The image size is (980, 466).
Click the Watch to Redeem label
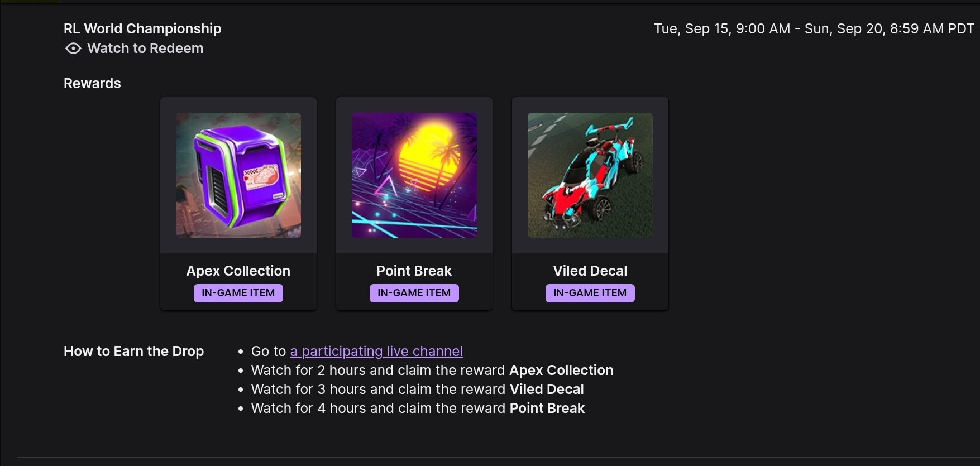145,49
